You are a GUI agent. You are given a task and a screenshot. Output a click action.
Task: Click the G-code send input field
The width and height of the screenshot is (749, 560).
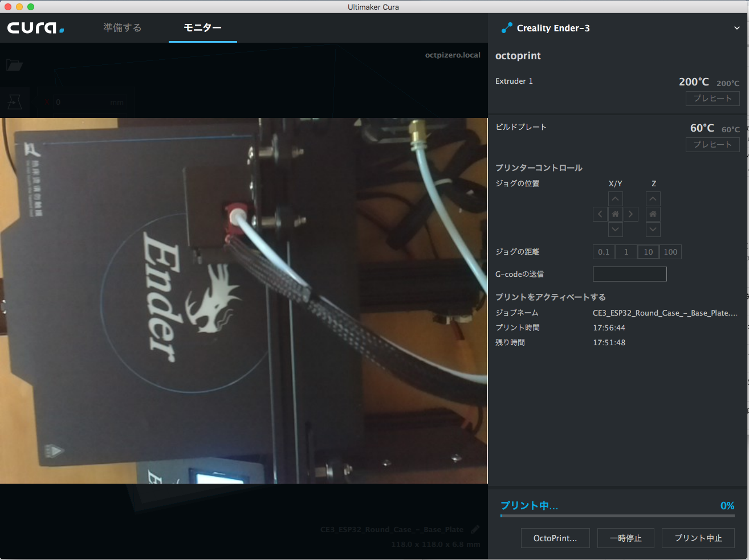coord(629,273)
